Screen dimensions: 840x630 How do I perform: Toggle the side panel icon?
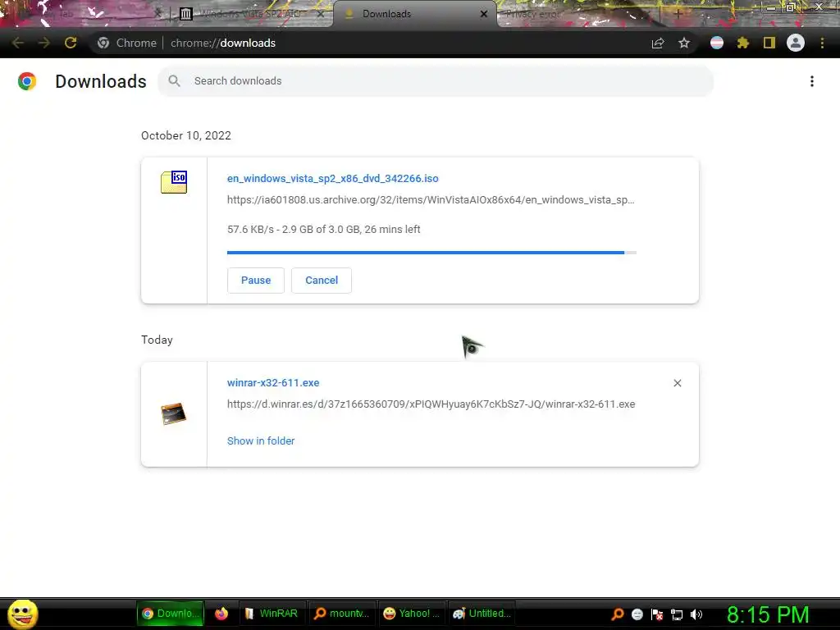pos(769,43)
